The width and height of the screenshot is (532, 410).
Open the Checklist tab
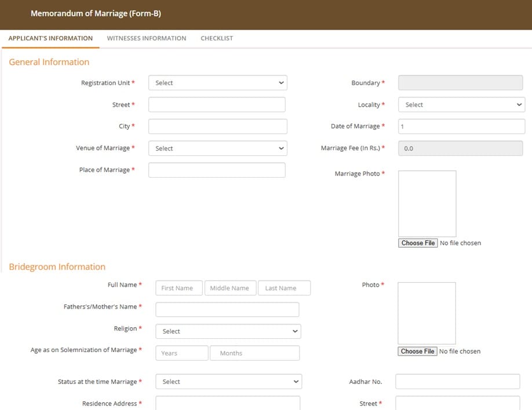(x=217, y=38)
